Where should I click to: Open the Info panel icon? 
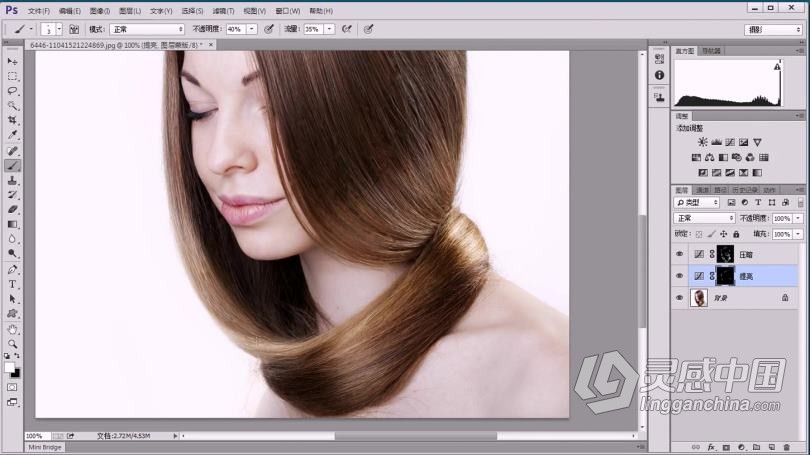point(660,75)
